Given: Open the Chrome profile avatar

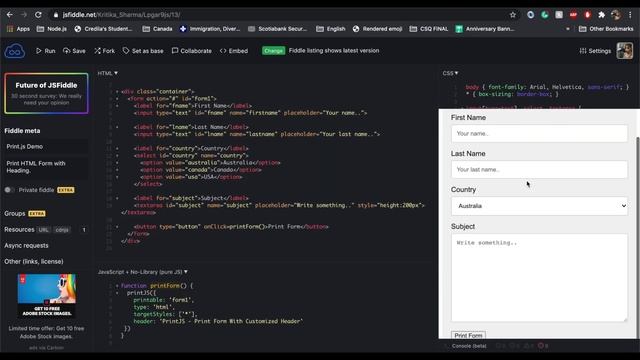Looking at the screenshot, I should click(616, 15).
